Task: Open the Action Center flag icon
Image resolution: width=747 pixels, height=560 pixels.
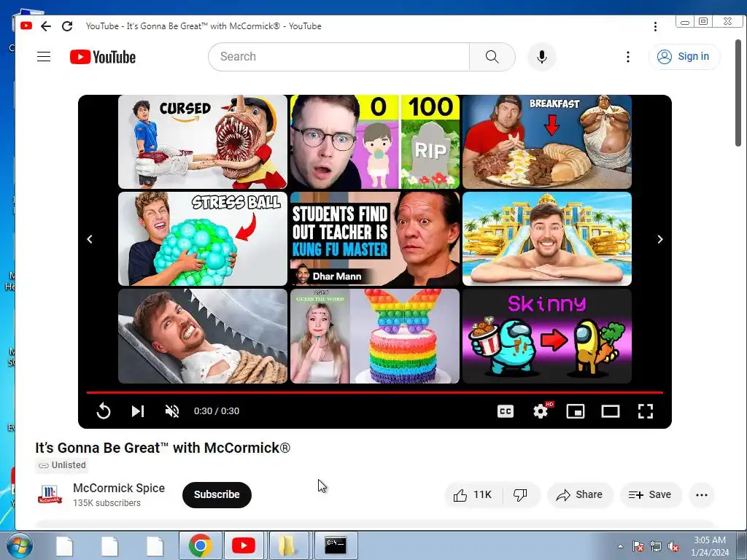Action: (638, 546)
